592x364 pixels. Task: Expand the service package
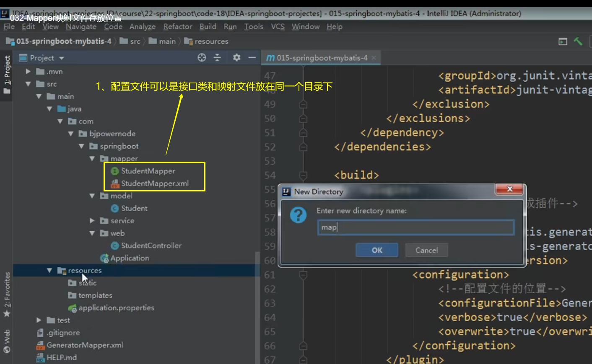coord(92,221)
